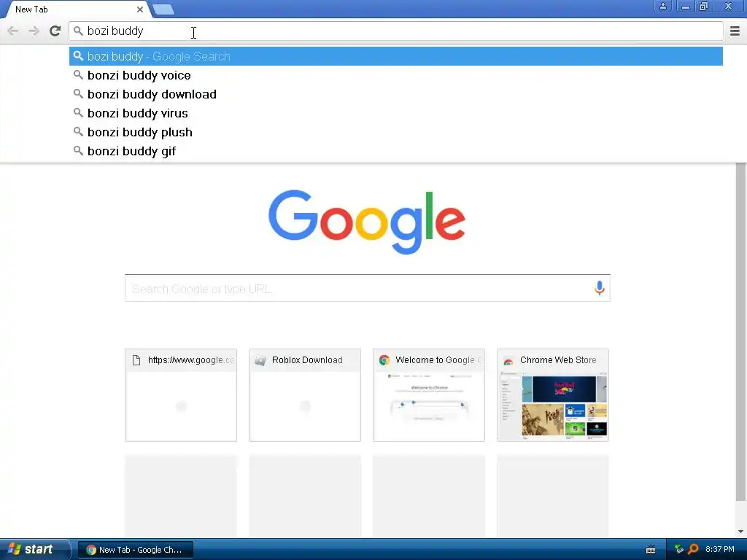The image size is (747, 560).
Task: Choose the 'bonzi buddy plush' suggestion
Action: pyautogui.click(x=396, y=132)
